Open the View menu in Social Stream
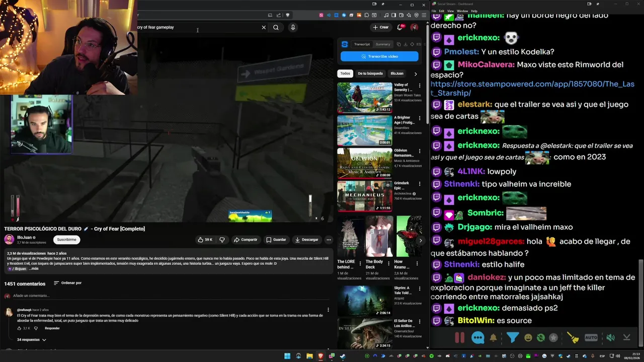Screen dimensions: 644x362 (x=450, y=11)
